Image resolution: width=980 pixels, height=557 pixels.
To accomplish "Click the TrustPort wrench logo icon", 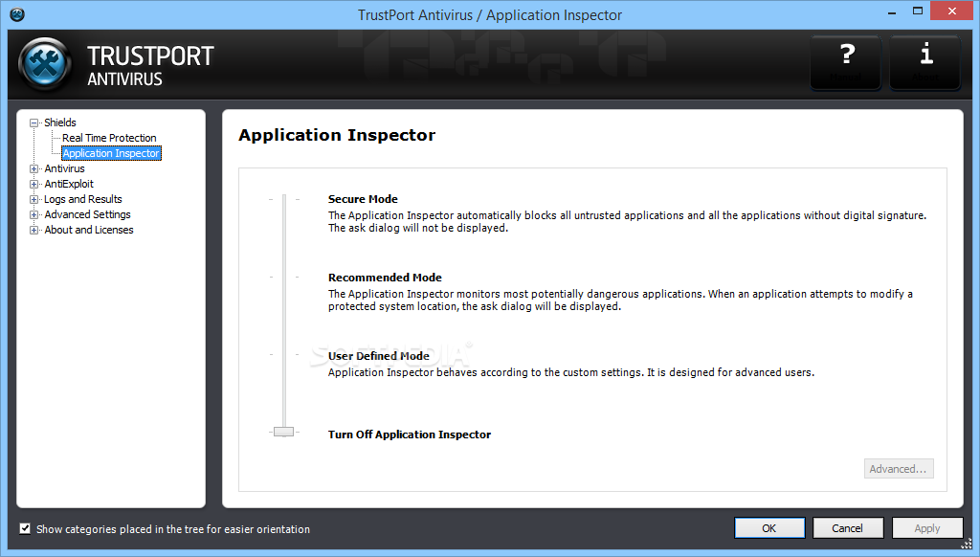I will pyautogui.click(x=45, y=64).
